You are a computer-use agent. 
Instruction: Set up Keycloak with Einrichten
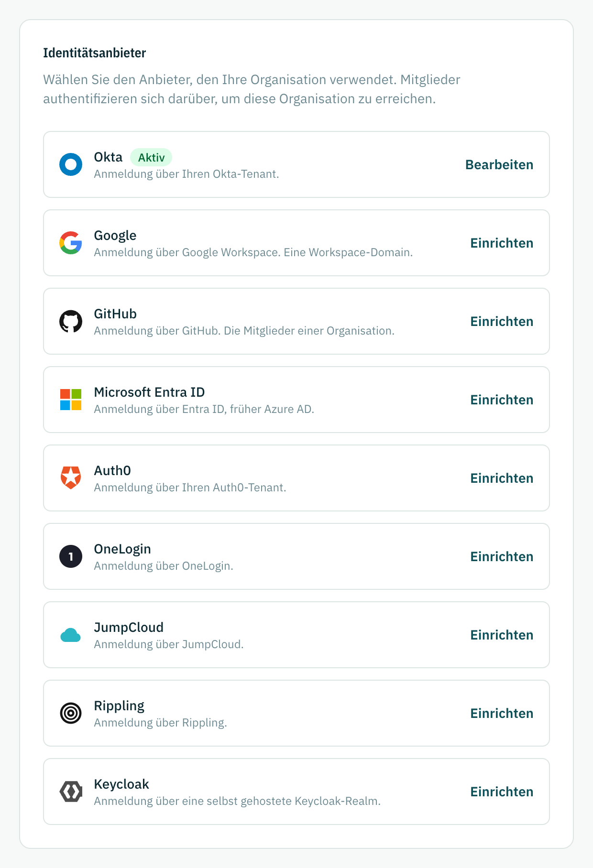pyautogui.click(x=502, y=792)
